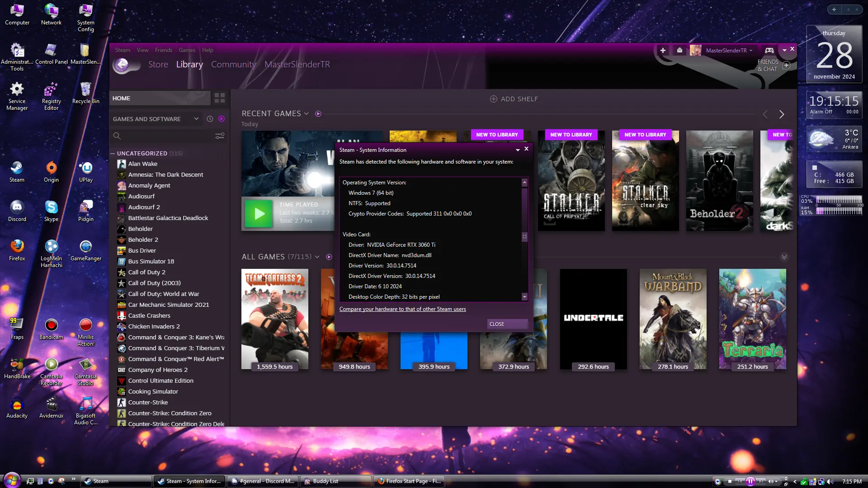Open the Steam desktop shortcut

(x=17, y=172)
